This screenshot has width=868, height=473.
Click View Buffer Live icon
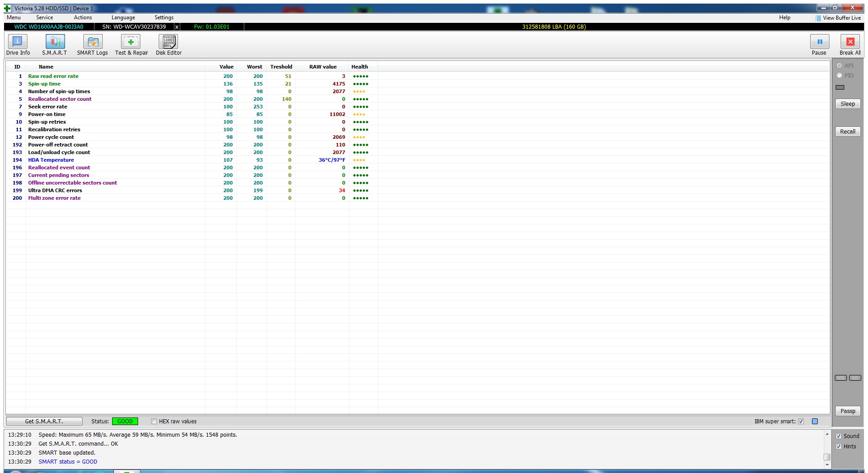tap(818, 18)
